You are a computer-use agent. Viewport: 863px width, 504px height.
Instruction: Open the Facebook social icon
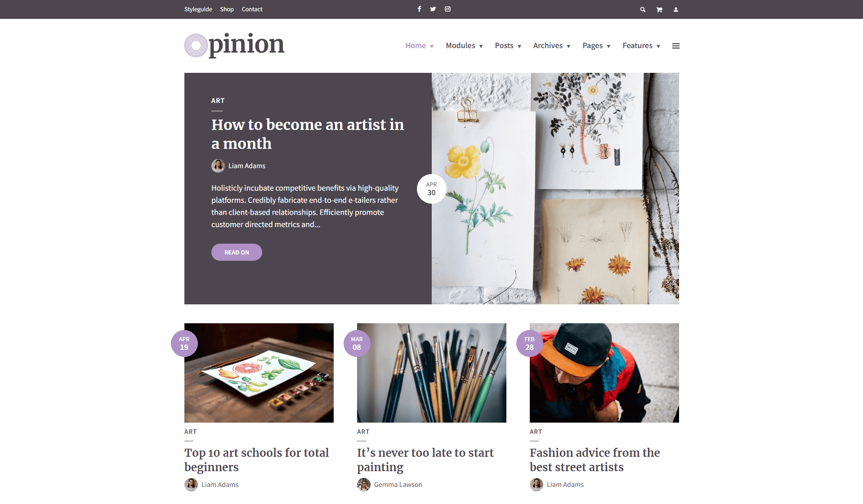click(x=419, y=9)
